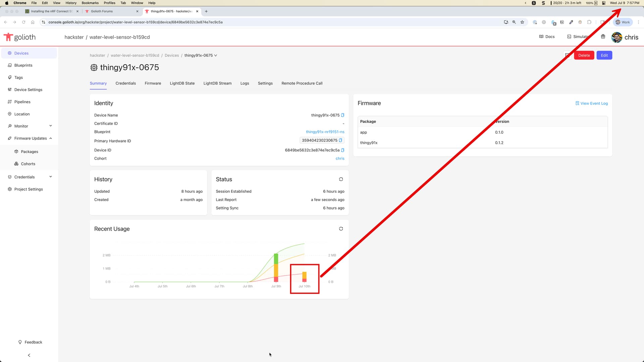Select the Summary tab
This screenshot has height=362, width=644.
pos(98,83)
